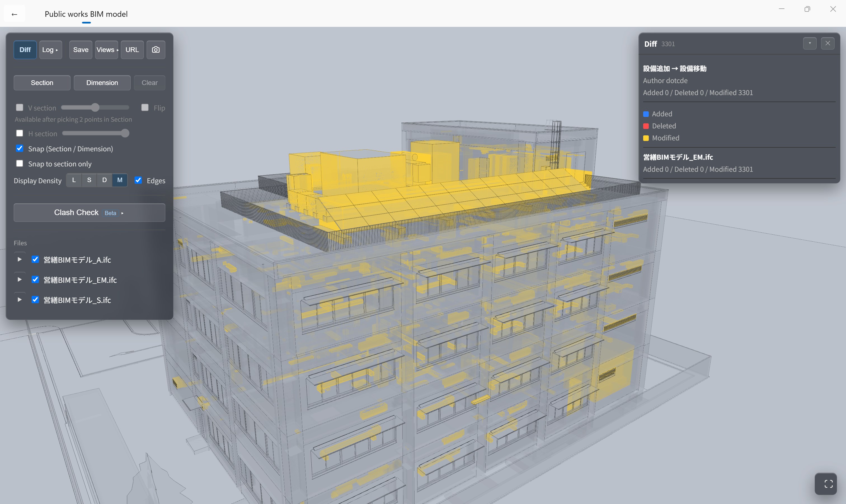Enable the V section checkbox
The width and height of the screenshot is (846, 504).
click(x=20, y=107)
